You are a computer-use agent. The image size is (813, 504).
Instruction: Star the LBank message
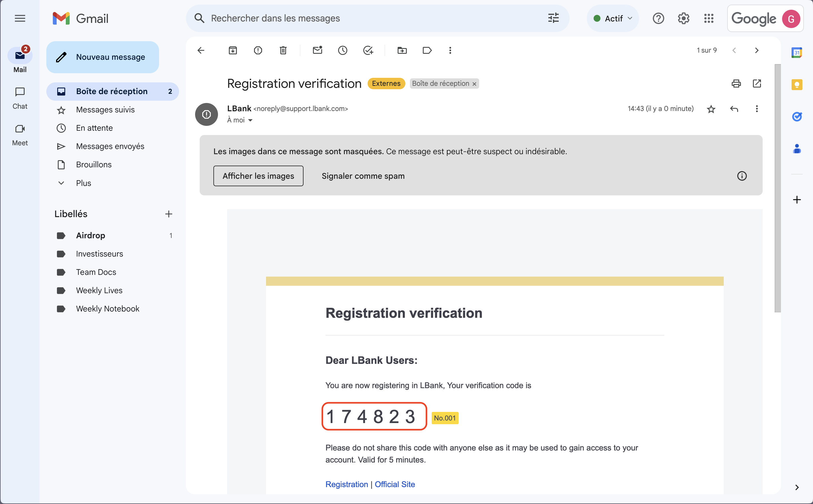[711, 109]
